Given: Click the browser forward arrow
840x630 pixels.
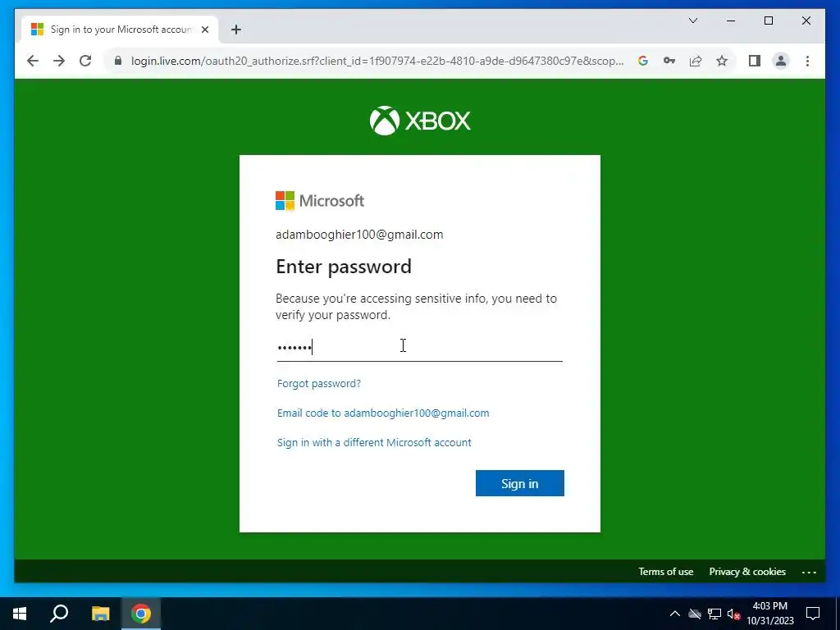Looking at the screenshot, I should click(x=59, y=61).
